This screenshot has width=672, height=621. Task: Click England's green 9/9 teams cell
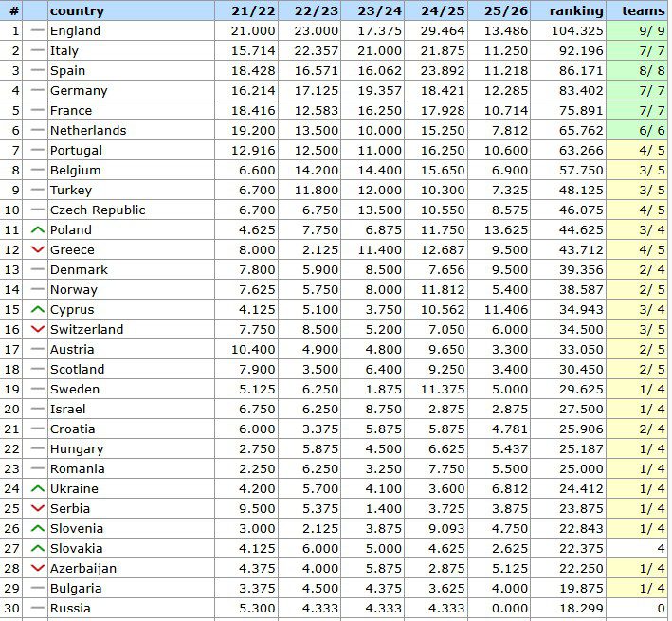[x=642, y=30]
